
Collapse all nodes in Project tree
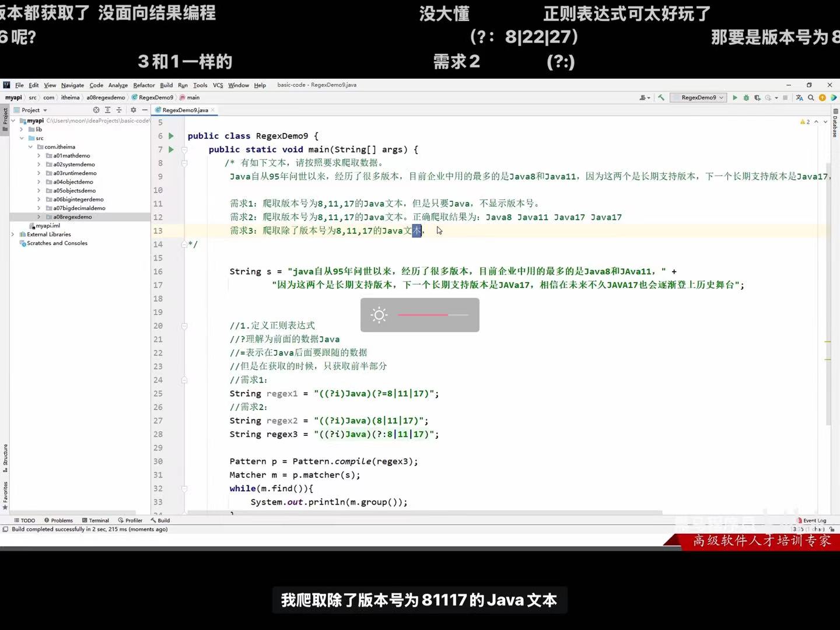point(119,110)
